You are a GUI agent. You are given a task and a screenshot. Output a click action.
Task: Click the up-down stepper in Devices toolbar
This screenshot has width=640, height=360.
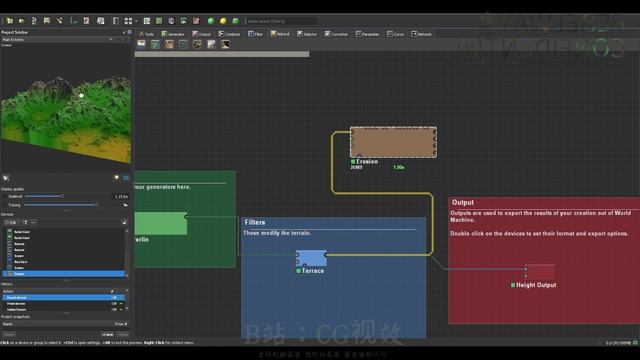pos(25,222)
